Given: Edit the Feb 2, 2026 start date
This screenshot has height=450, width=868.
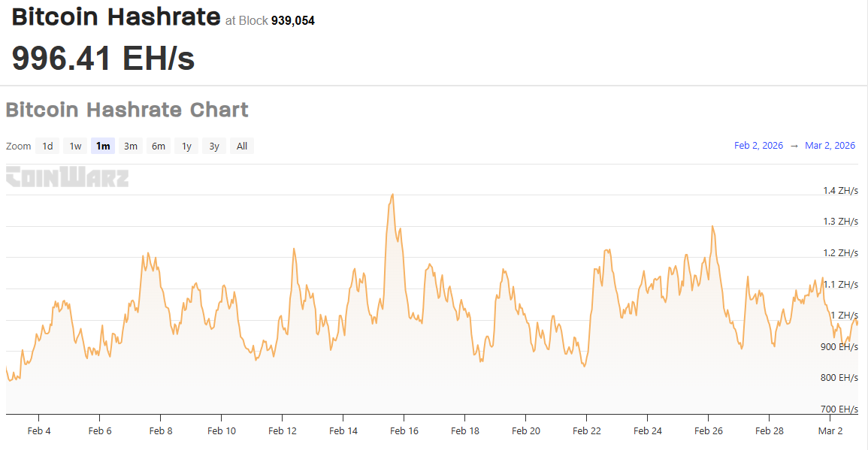Looking at the screenshot, I should 758,146.
